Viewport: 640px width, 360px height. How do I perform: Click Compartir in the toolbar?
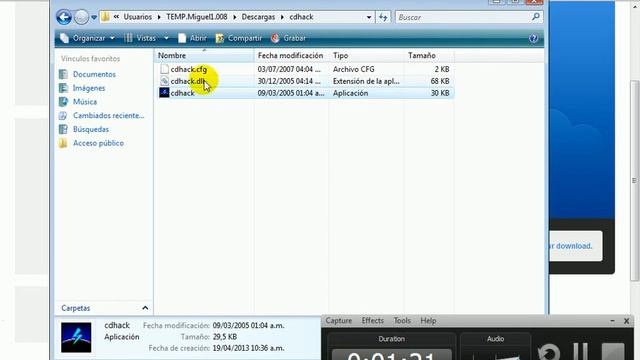239,38
